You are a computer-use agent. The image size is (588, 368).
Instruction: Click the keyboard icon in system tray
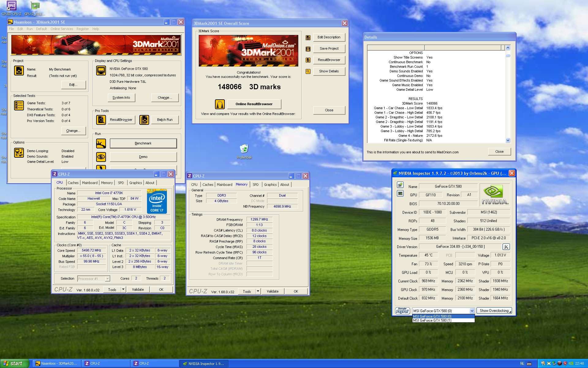(x=529, y=364)
